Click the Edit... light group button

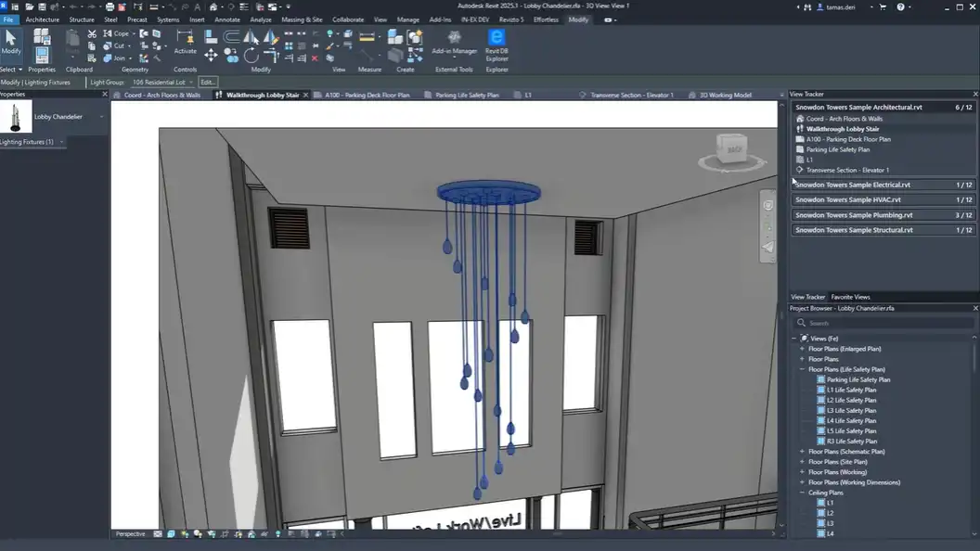(208, 82)
